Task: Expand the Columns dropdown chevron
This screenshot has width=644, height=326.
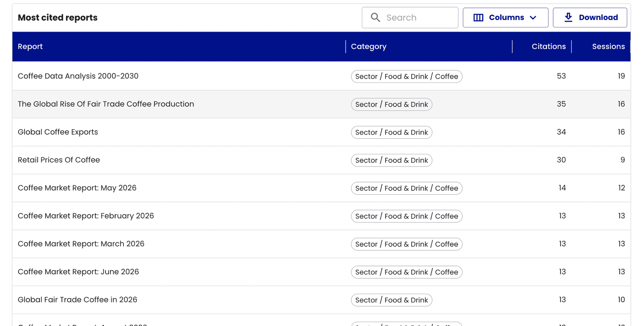Action: coord(533,17)
